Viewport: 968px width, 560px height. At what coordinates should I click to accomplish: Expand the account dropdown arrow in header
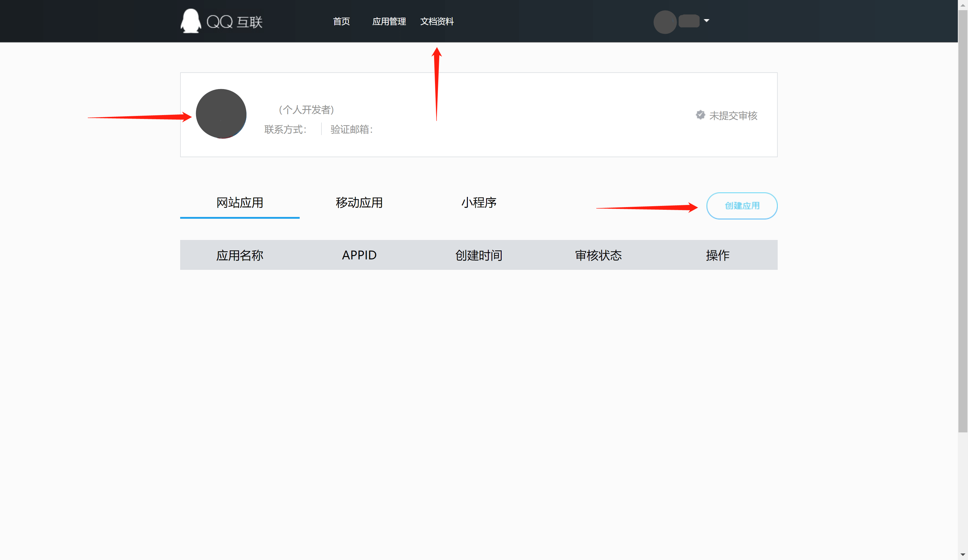706,21
